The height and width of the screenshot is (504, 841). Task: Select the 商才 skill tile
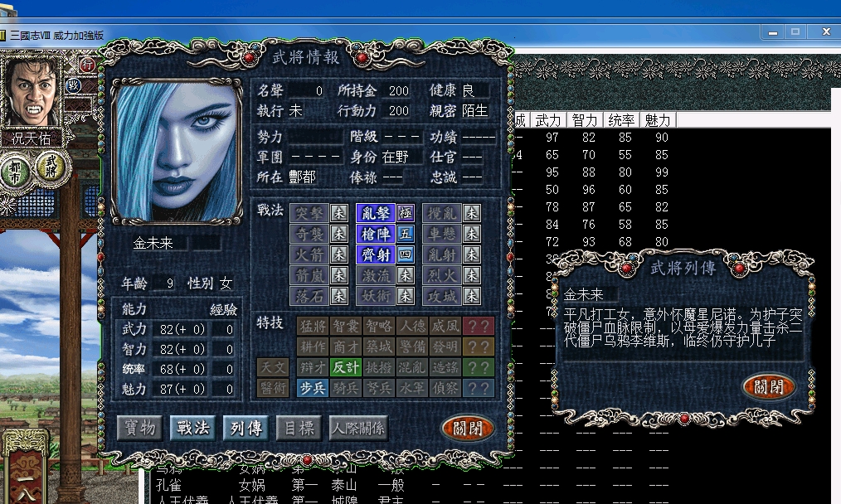pyautogui.click(x=346, y=346)
